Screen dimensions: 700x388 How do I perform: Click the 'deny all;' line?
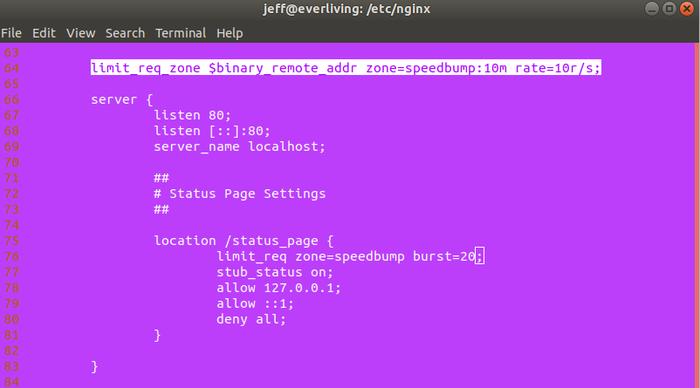(x=251, y=319)
